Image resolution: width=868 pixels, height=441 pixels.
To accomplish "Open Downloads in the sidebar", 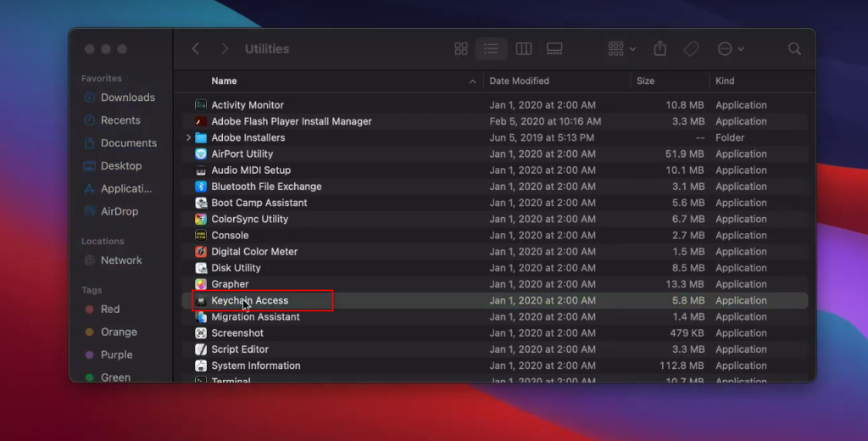I will 127,98.
